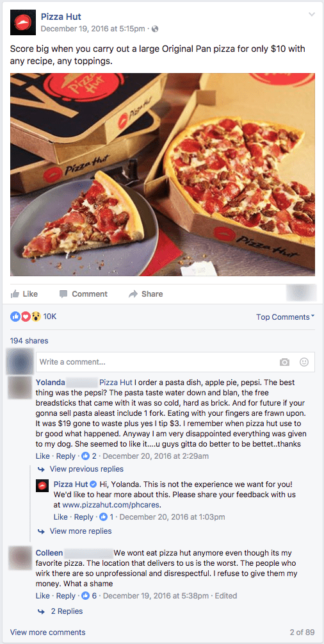Like Yolanda's comment
324x644 pixels.
click(x=43, y=456)
